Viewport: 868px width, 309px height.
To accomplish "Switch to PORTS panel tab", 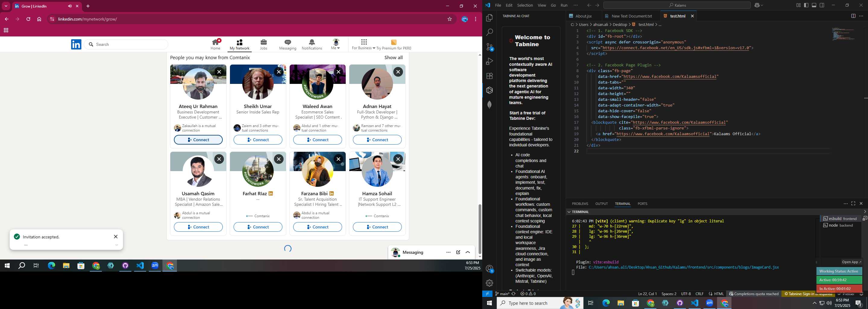I will click(x=642, y=204).
